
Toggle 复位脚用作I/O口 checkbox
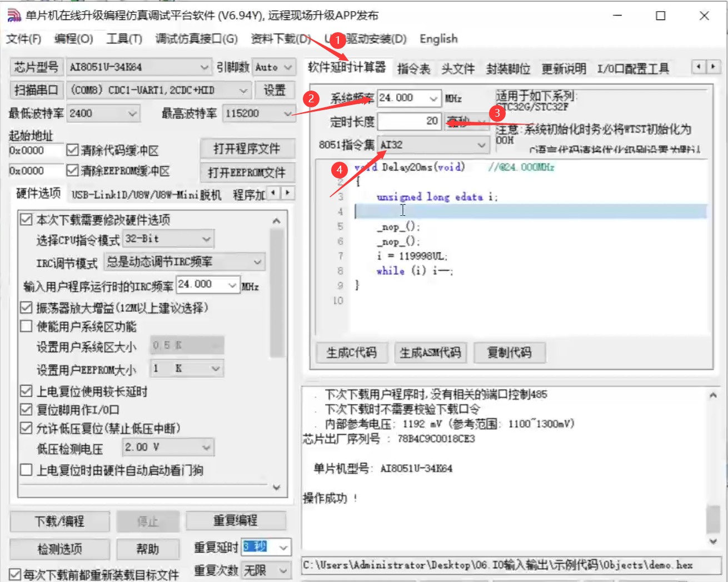tap(26, 410)
